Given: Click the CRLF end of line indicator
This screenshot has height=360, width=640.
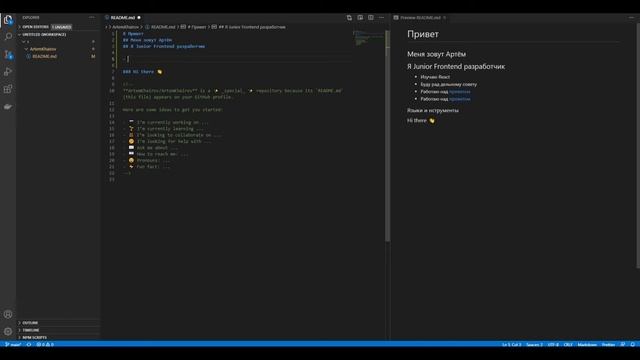Looking at the screenshot, I should (568, 344).
